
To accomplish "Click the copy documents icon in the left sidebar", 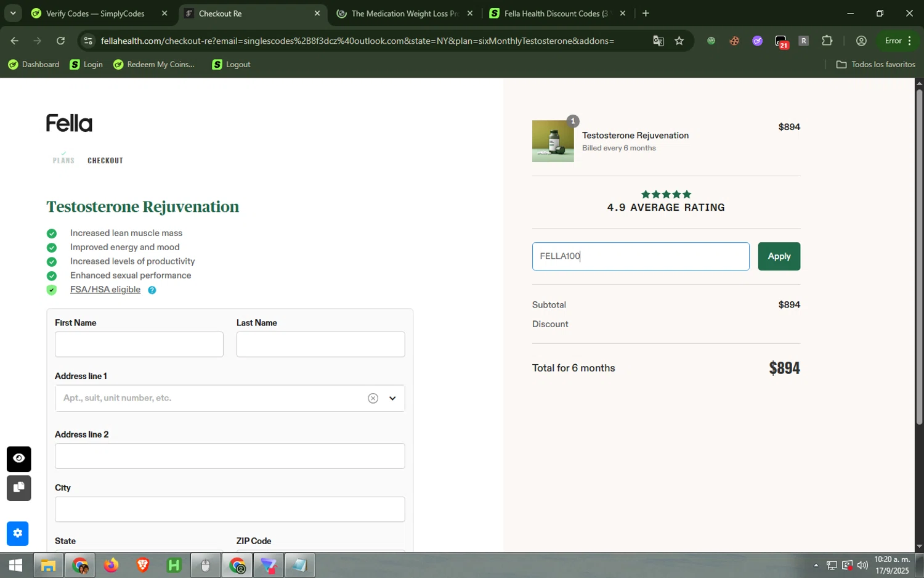I will click(x=19, y=488).
